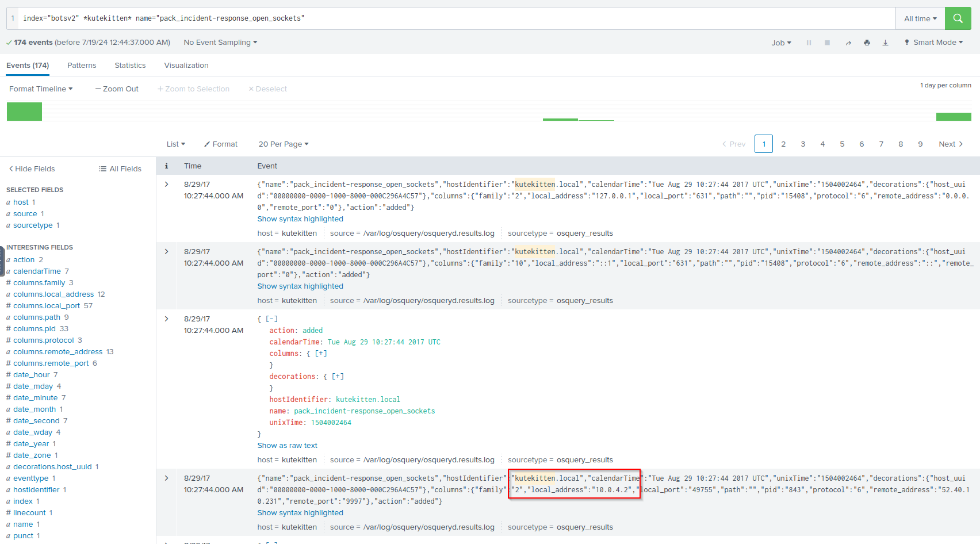Click the Share job arrow icon
980x544 pixels.
pos(848,43)
